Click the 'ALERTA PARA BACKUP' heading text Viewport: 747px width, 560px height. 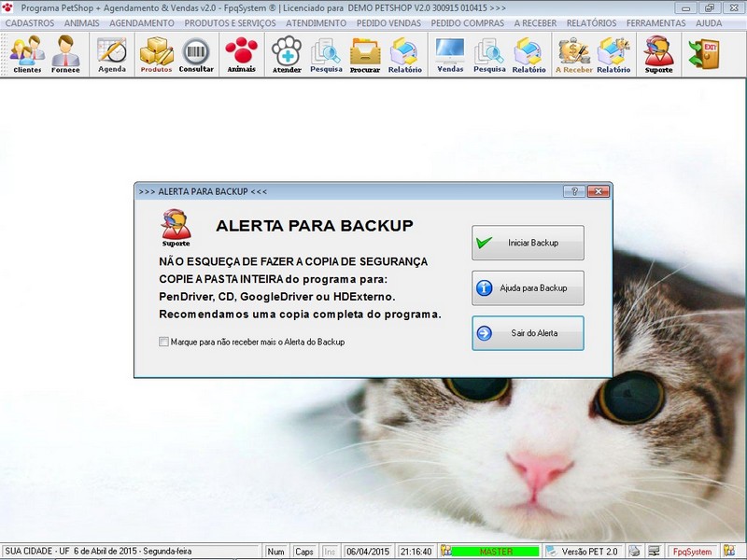(x=315, y=225)
